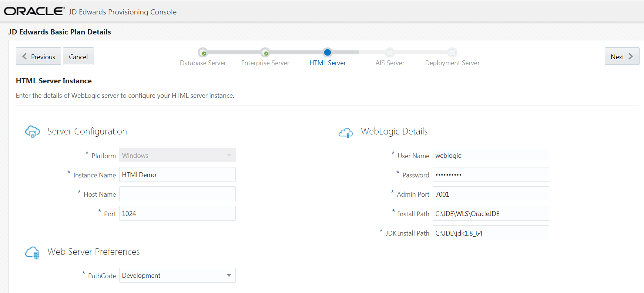The image size is (644, 293).
Task: Click the Server Configuration heading text
Action: 87,131
